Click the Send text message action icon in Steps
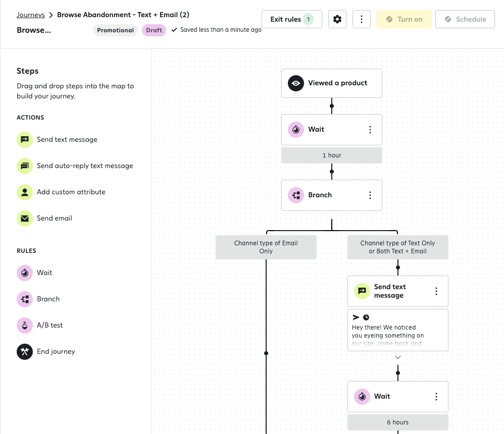This screenshot has height=434, width=504. click(25, 140)
